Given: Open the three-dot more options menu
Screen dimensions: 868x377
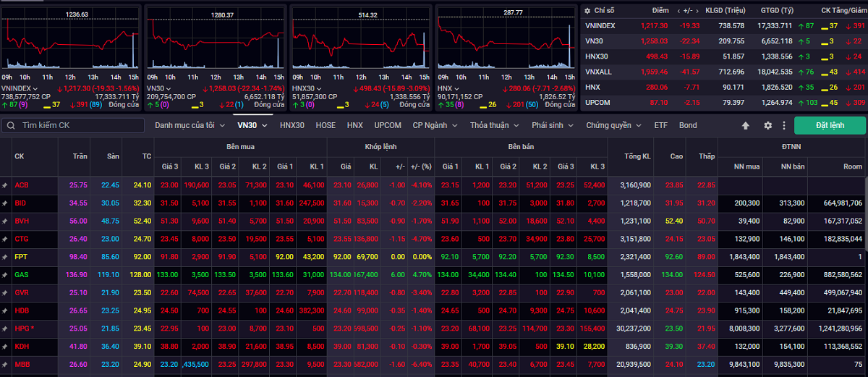Looking at the screenshot, I should click(x=783, y=125).
